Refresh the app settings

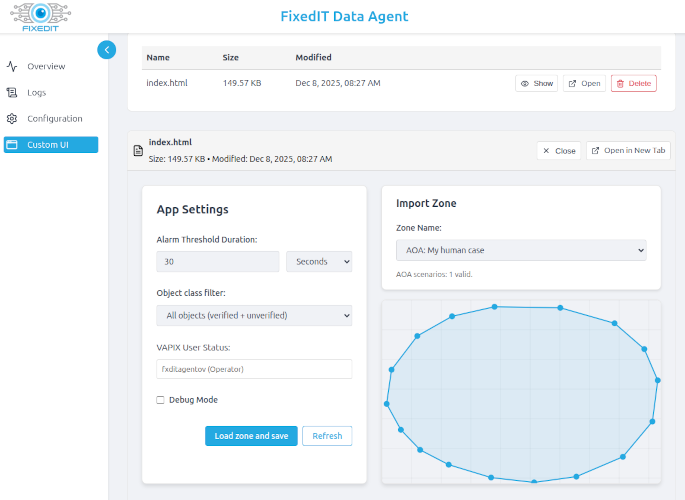[327, 436]
